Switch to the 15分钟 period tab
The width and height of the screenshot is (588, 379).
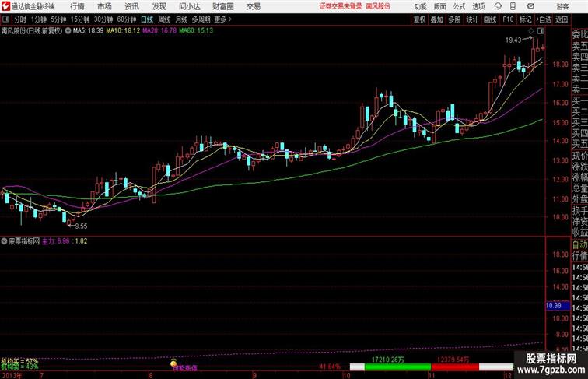80,19
